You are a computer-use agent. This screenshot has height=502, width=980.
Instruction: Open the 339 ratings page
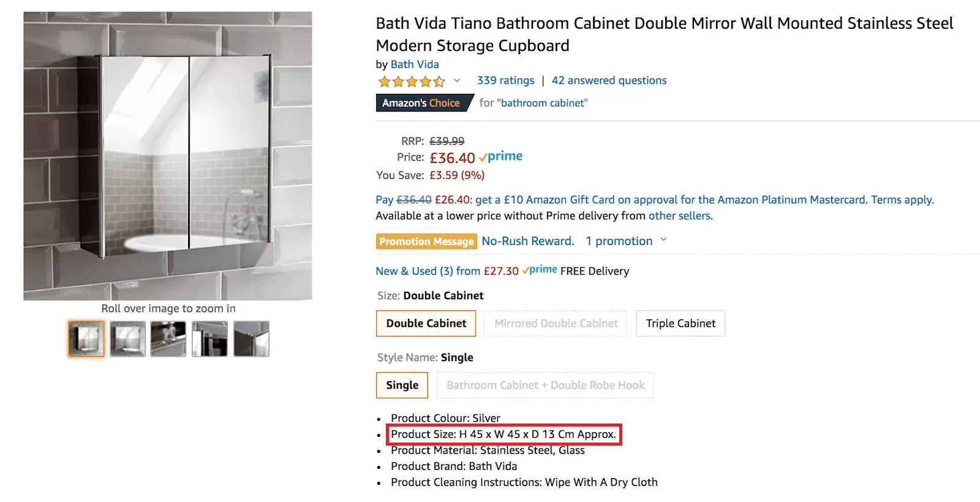point(505,80)
